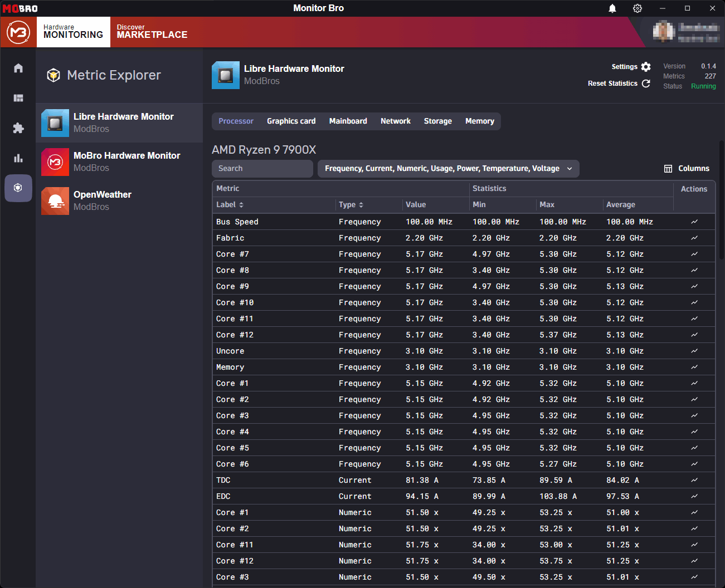Click the Fabric value 2.20 GHz
Image resolution: width=725 pixels, height=588 pixels.
(x=424, y=238)
